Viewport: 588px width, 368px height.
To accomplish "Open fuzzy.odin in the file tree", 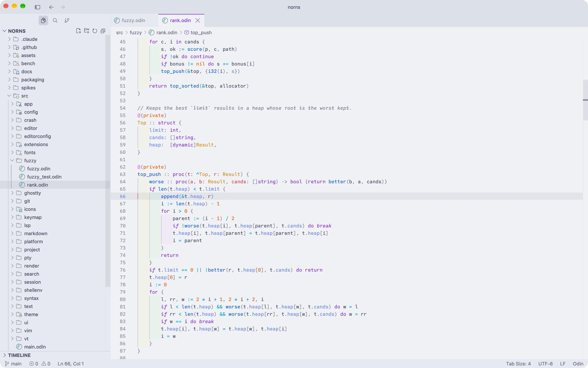I will coord(39,169).
